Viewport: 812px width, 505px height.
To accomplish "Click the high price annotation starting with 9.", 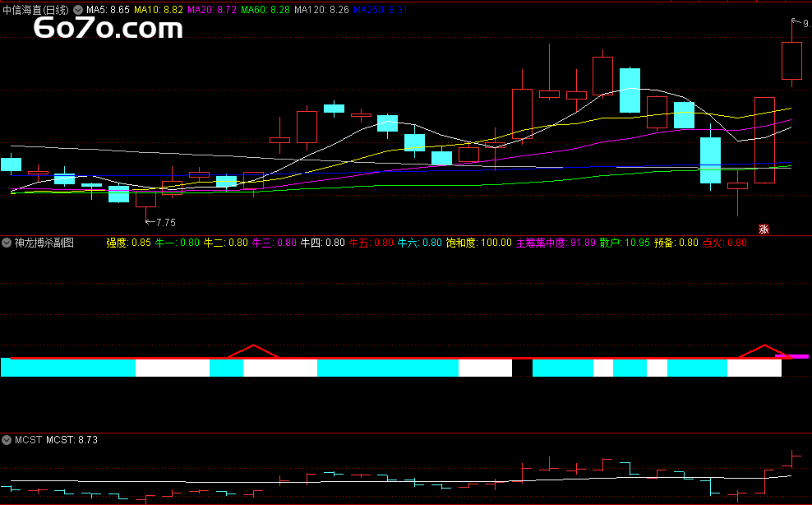I will point(801,23).
